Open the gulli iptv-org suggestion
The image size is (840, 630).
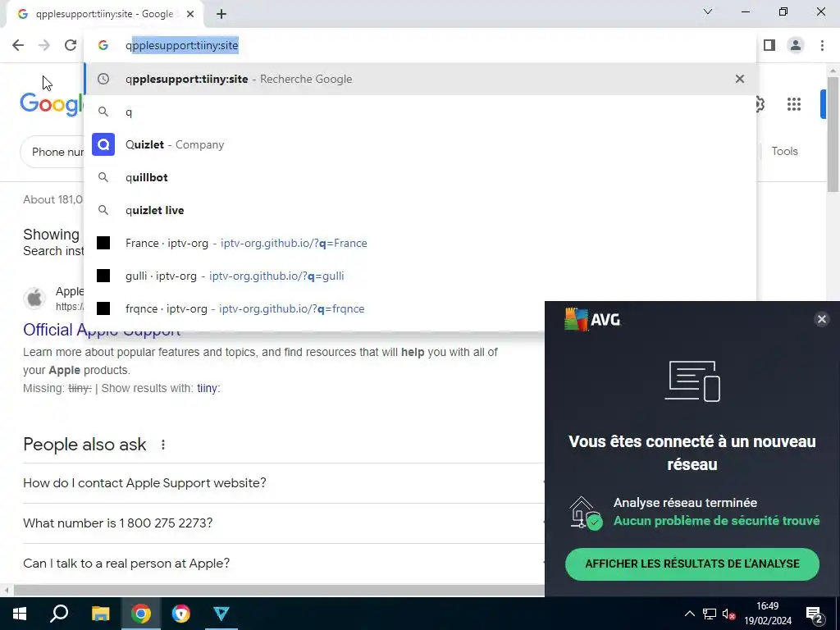tap(420, 276)
